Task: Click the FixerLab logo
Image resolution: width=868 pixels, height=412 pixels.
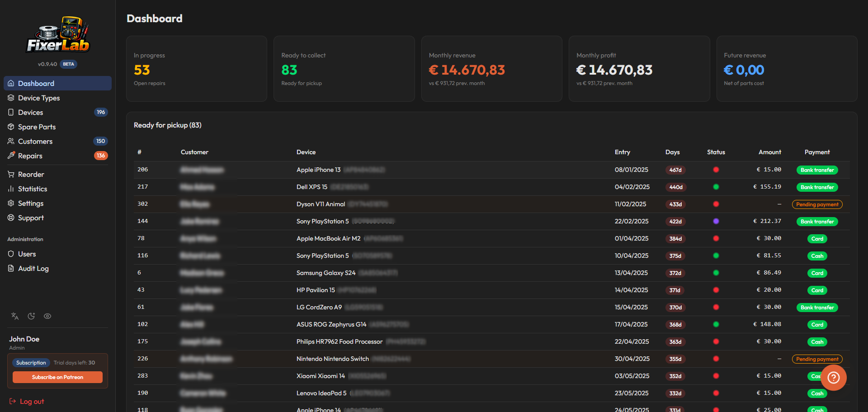Action: pos(58,34)
